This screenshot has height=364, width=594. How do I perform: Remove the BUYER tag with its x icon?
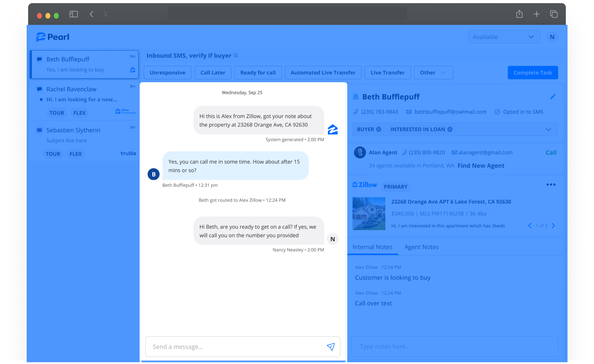[x=379, y=129]
